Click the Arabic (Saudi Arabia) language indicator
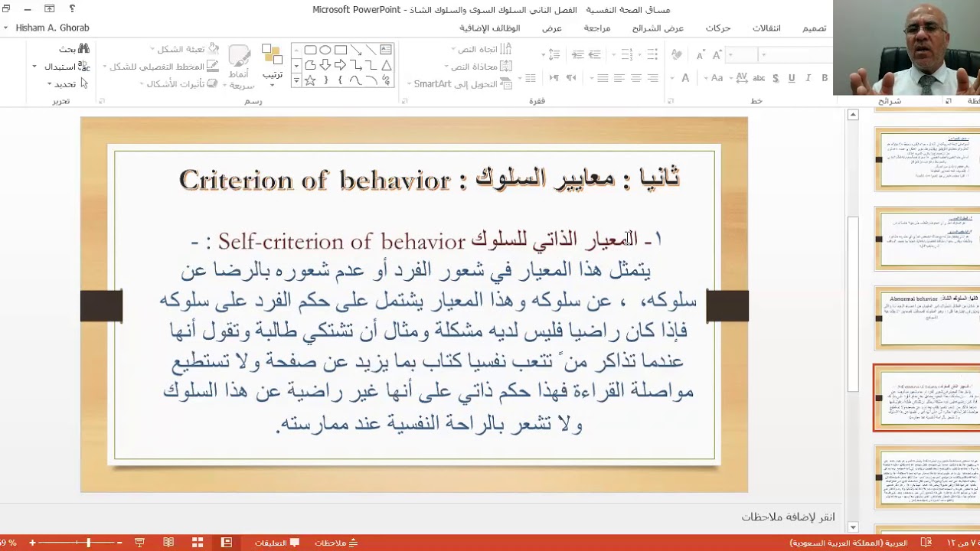The image size is (980, 551). (x=848, y=543)
